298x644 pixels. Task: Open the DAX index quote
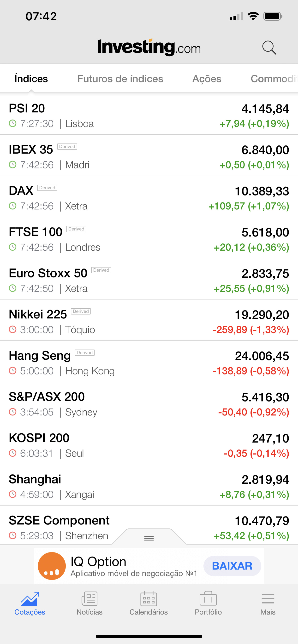(149, 196)
